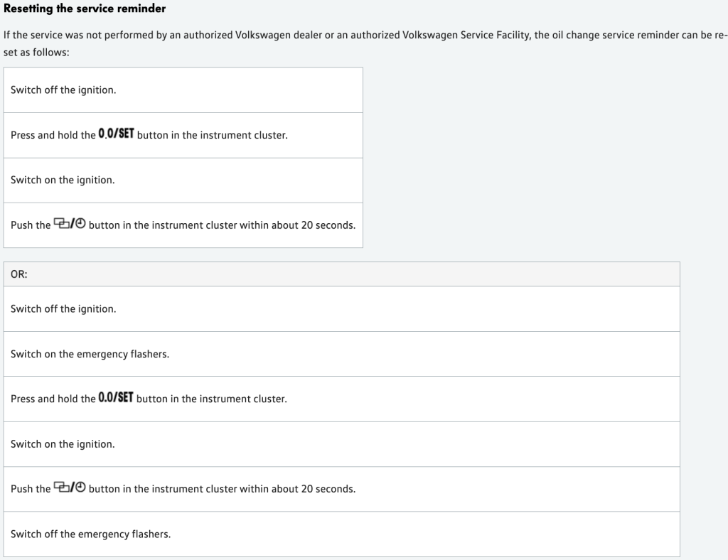Click 'Switch on the ignition.' in the OR table

coord(63,444)
